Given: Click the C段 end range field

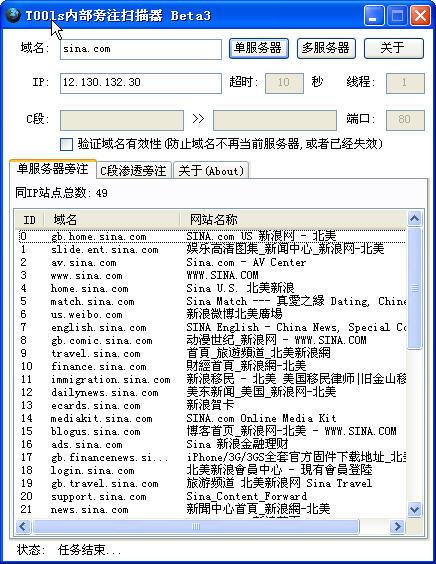Looking at the screenshot, I should click(x=275, y=120).
